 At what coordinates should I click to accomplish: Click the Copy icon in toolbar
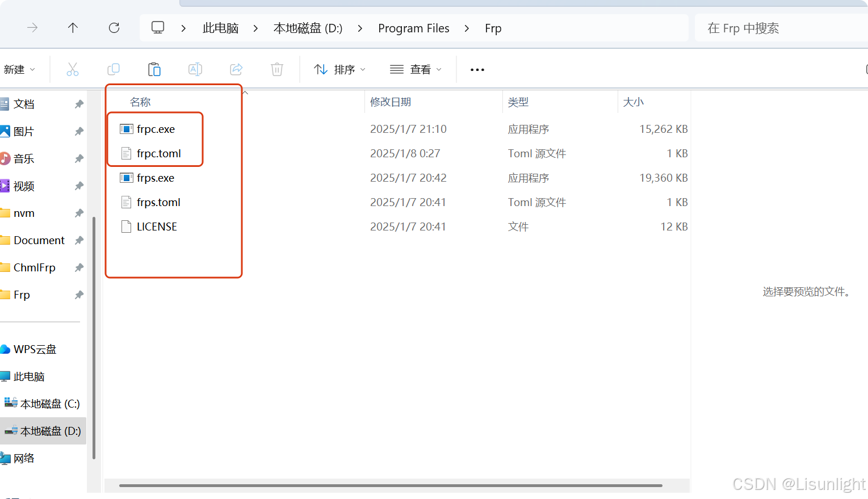[114, 69]
